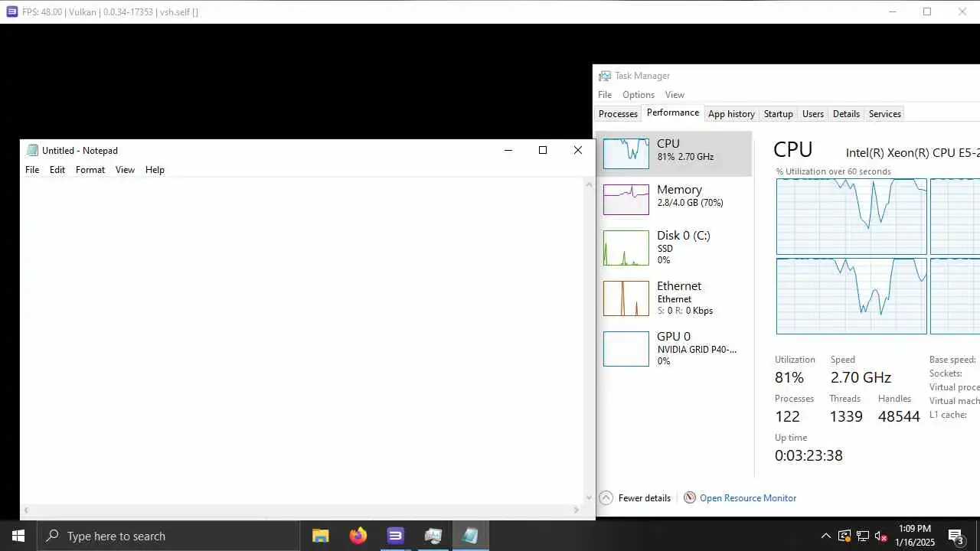Click inside the Notepad text area
The image size is (980, 551).
point(302,341)
